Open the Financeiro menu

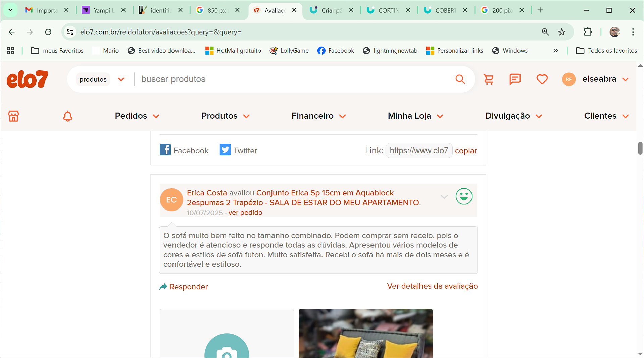pos(318,116)
